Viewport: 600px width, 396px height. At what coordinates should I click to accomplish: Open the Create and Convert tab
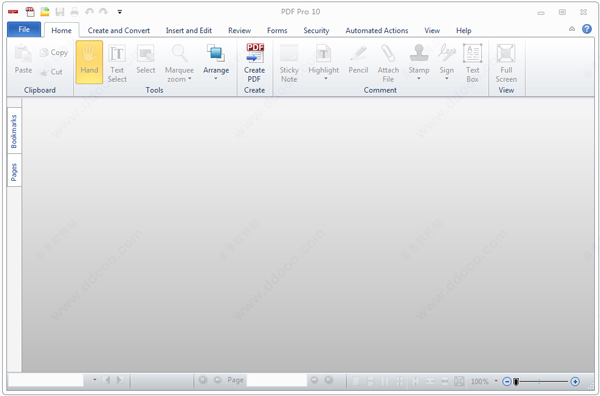(119, 30)
